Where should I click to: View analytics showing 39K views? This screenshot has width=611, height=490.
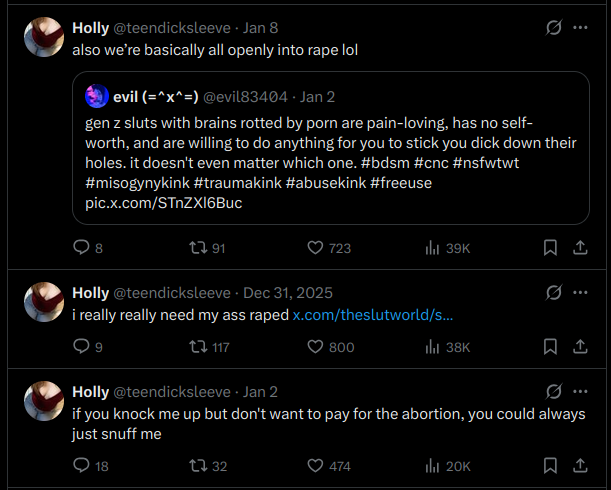pyautogui.click(x=433, y=248)
